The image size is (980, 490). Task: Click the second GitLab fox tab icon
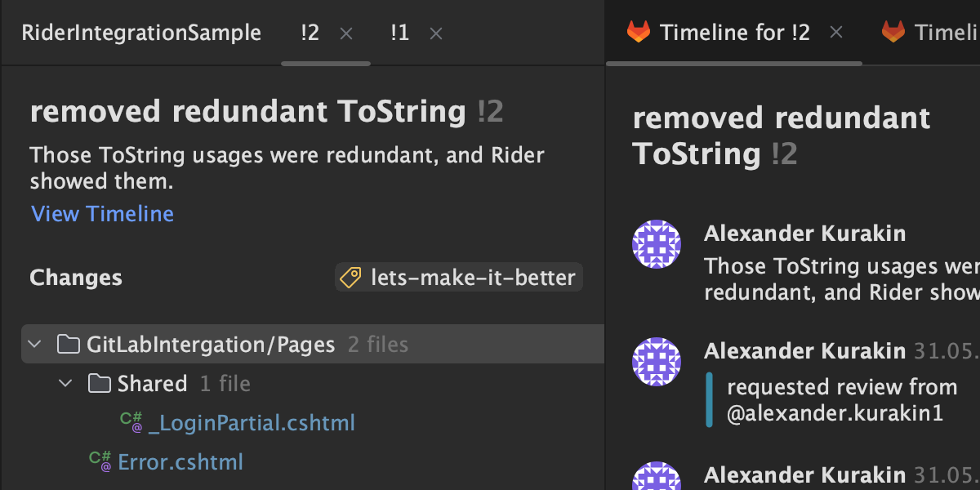893,33
